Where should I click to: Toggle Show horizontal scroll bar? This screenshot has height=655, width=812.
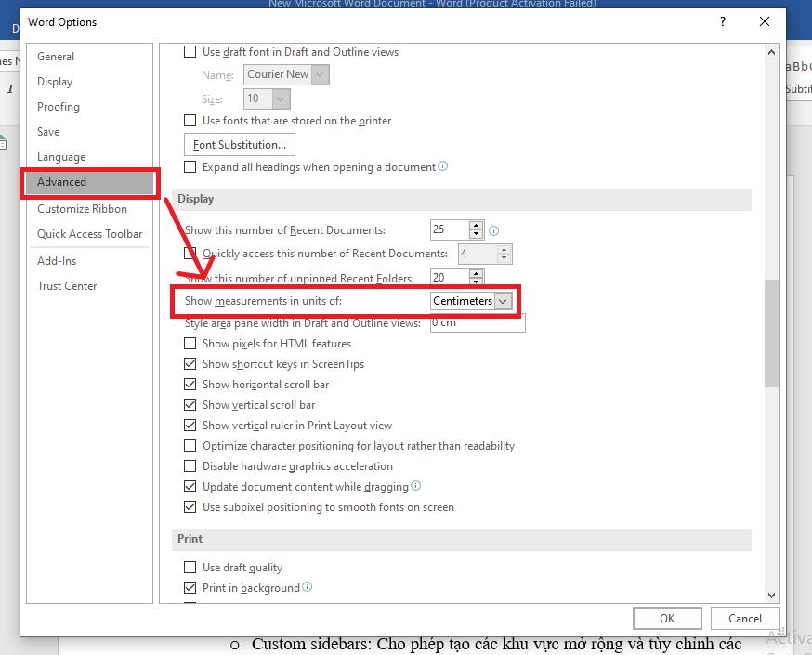point(190,385)
